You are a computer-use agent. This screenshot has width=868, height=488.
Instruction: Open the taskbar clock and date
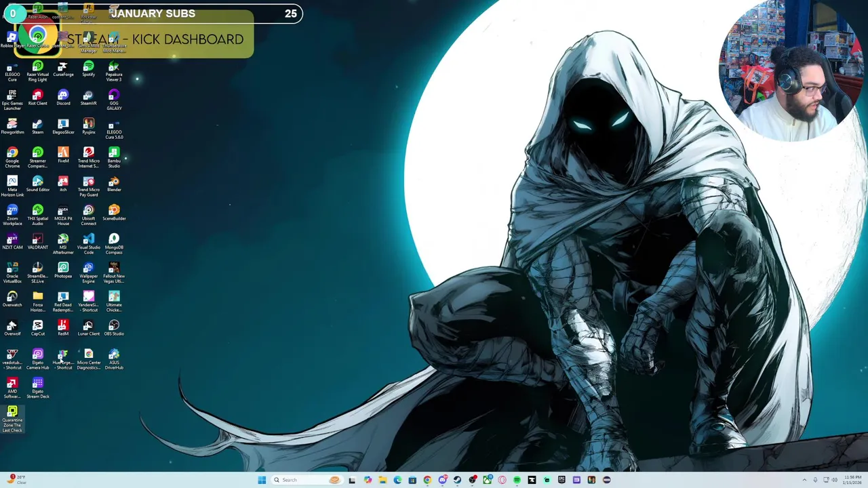pyautogui.click(x=852, y=480)
